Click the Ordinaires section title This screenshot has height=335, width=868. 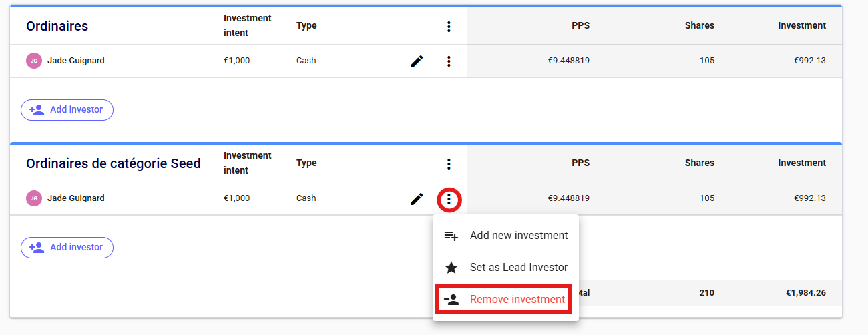[57, 27]
